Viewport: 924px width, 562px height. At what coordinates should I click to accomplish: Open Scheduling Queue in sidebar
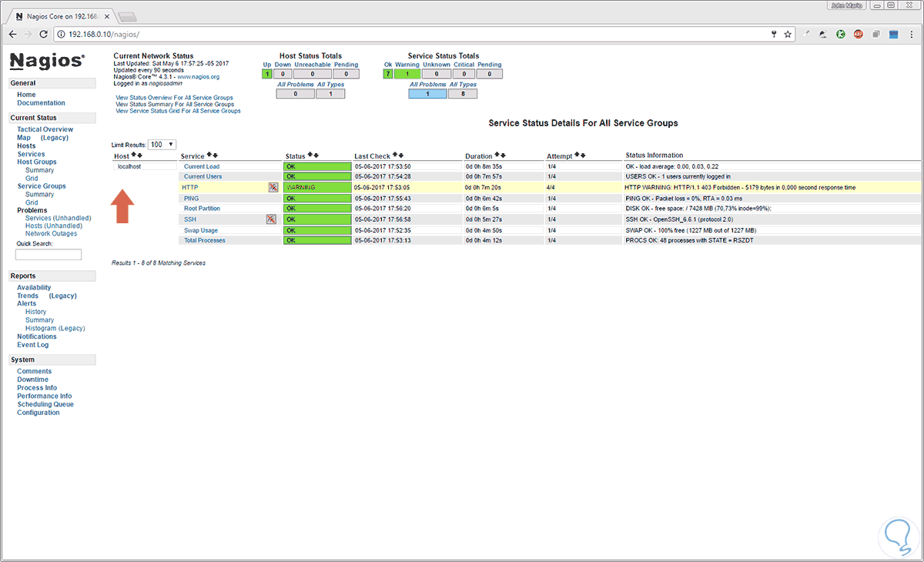(x=45, y=404)
